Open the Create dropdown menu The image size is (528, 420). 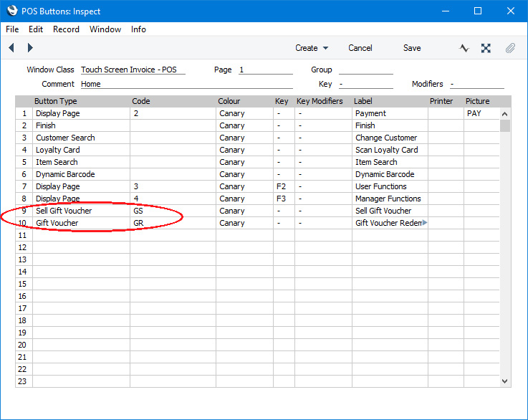[312, 48]
